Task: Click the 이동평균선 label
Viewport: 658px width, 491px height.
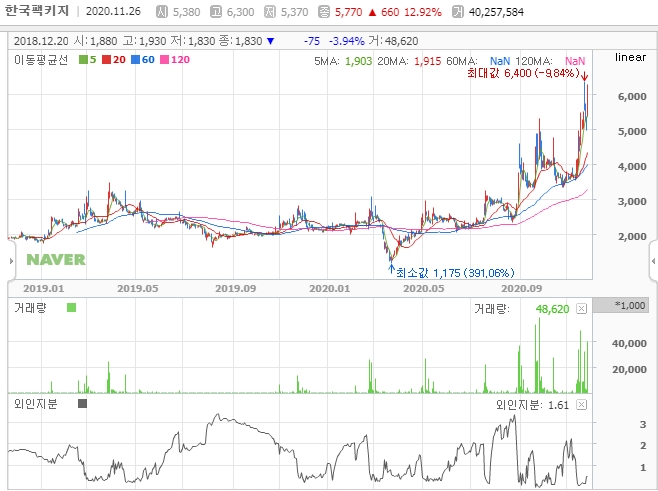Action: (41, 60)
